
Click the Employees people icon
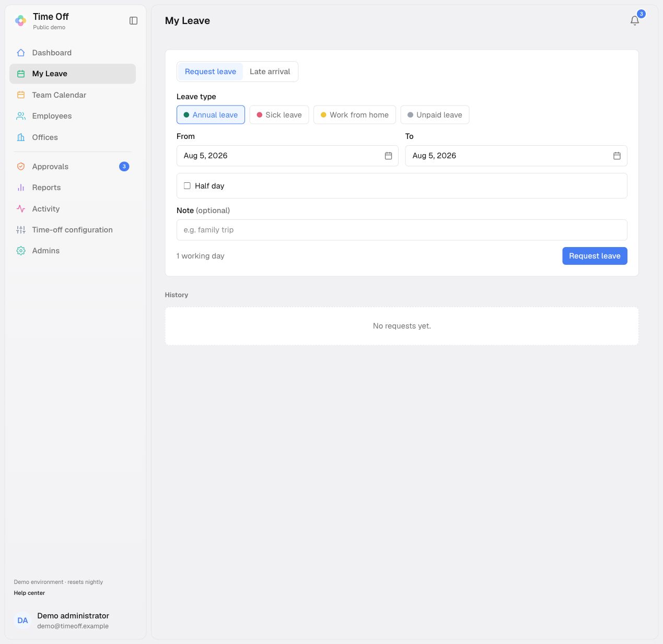[21, 116]
